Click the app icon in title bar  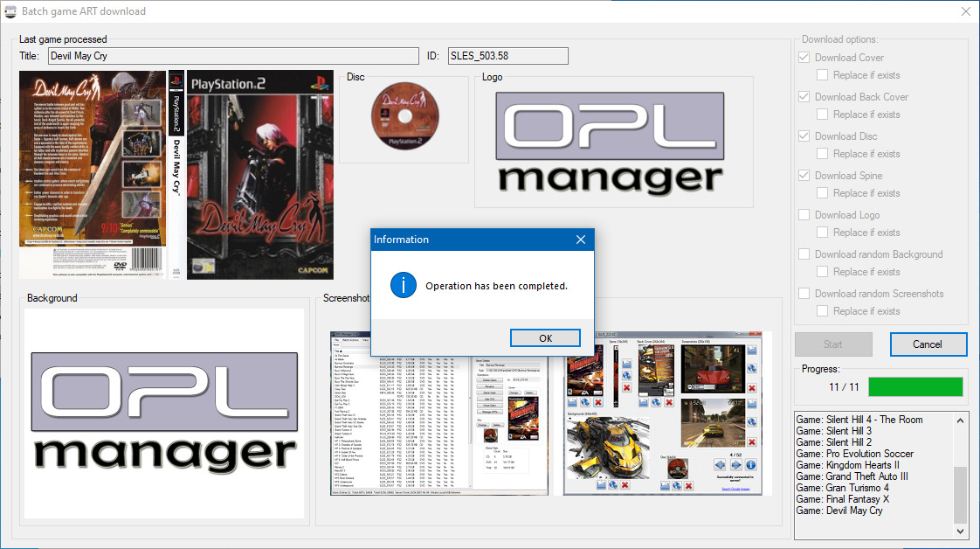[x=10, y=11]
